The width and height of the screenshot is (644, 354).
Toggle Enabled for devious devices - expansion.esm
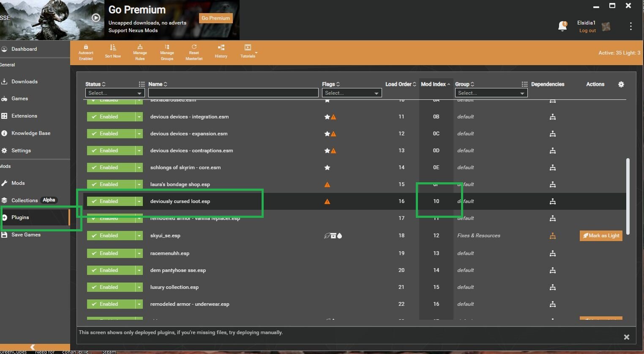point(111,134)
